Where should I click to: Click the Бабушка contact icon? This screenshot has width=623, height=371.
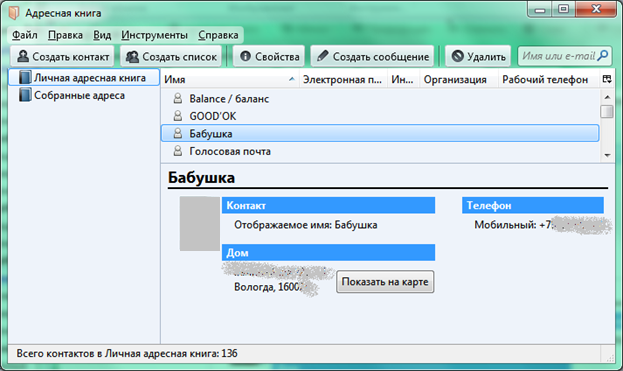click(x=178, y=133)
